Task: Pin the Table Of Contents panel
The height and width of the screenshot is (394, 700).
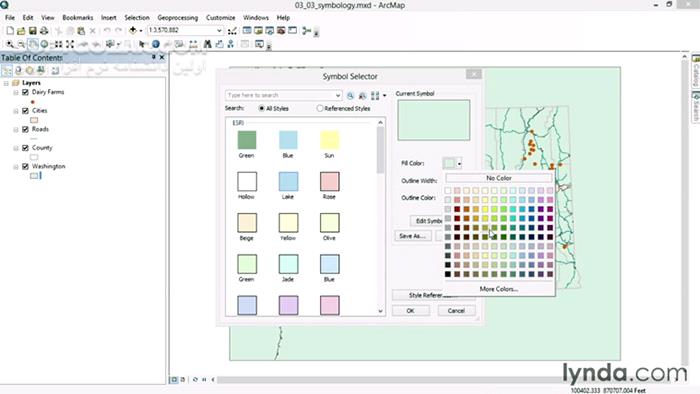Action: 154,58
